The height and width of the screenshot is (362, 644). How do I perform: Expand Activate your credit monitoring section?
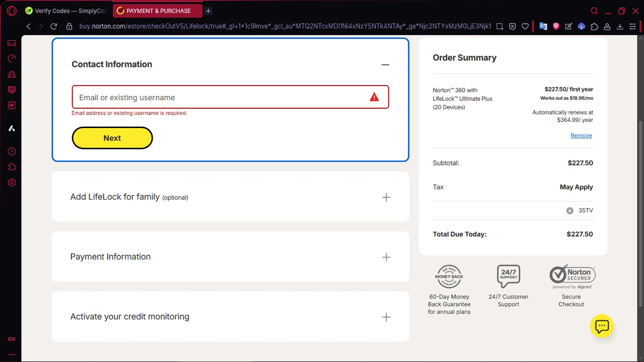[x=386, y=317]
